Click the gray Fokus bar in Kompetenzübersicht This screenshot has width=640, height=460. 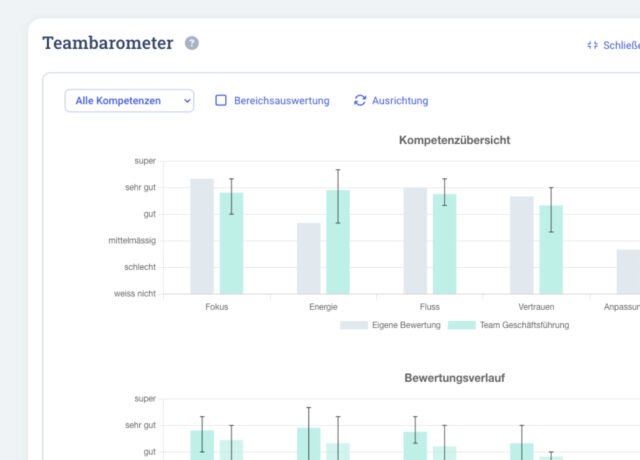pos(202,236)
